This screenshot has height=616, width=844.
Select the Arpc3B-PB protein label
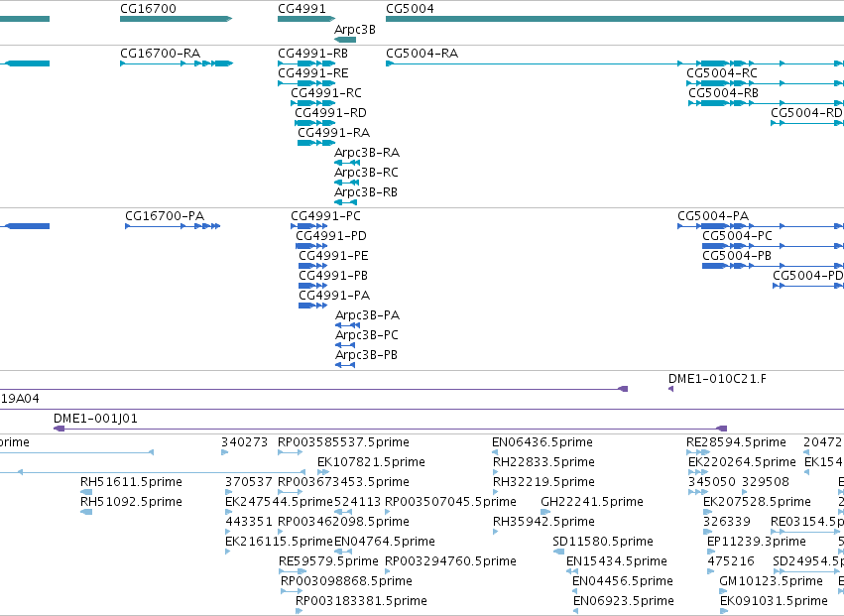pos(366,355)
